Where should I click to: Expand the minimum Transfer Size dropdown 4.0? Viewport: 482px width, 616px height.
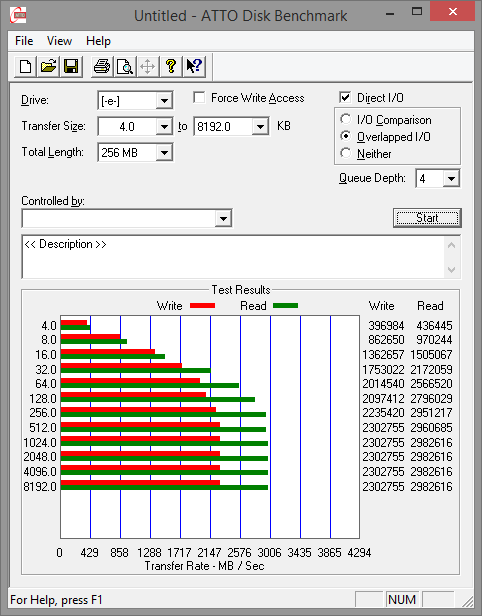[164, 126]
